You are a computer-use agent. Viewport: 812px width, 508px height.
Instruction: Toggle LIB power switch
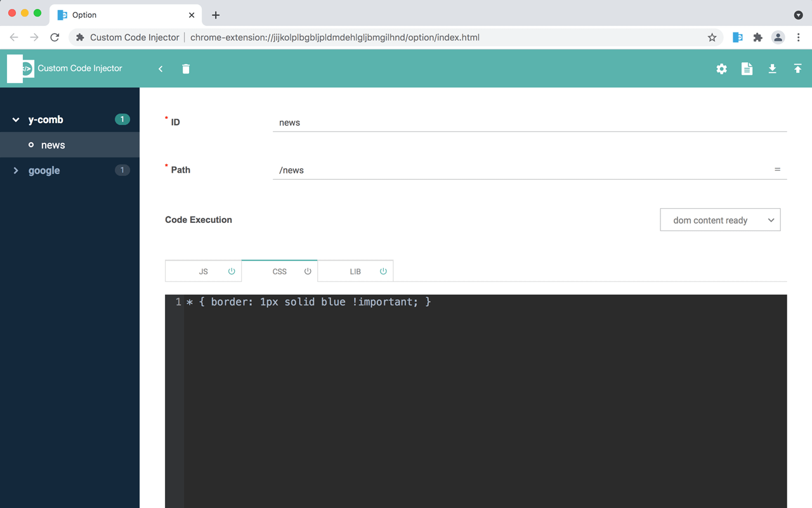(x=383, y=271)
